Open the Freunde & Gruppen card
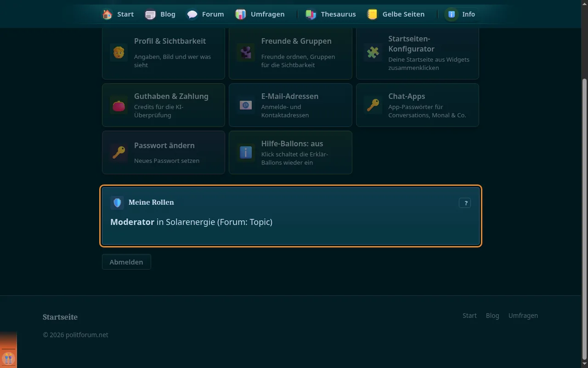 pos(290,52)
